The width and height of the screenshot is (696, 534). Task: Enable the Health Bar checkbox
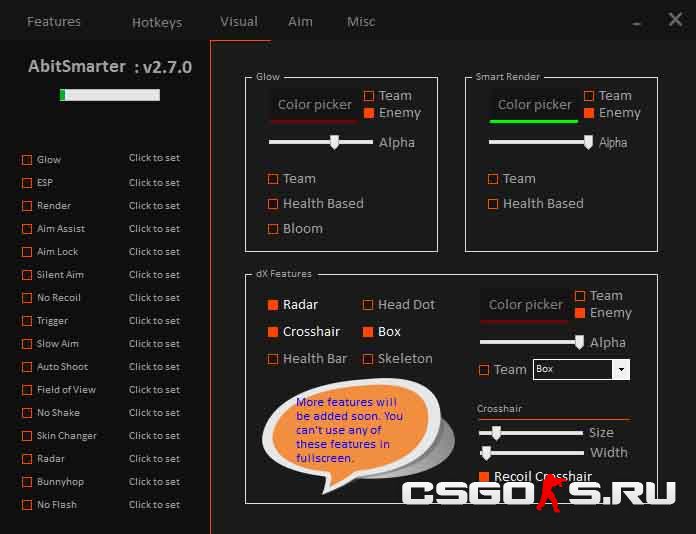[273, 359]
